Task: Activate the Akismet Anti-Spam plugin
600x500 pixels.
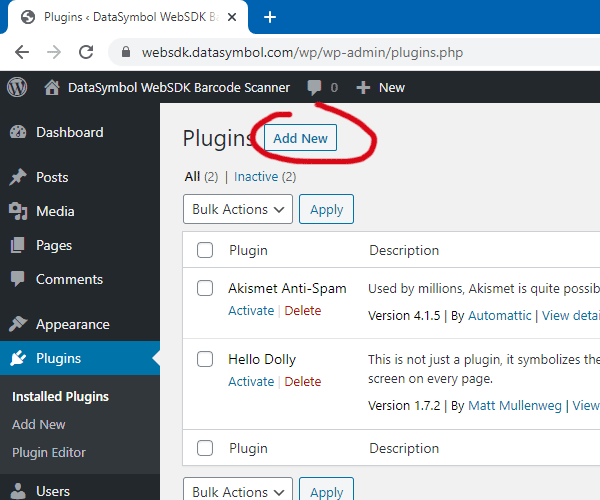Action: click(x=251, y=310)
